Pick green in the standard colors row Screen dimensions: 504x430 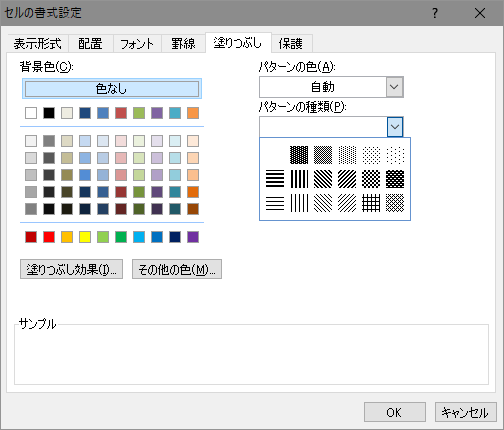[121, 237]
